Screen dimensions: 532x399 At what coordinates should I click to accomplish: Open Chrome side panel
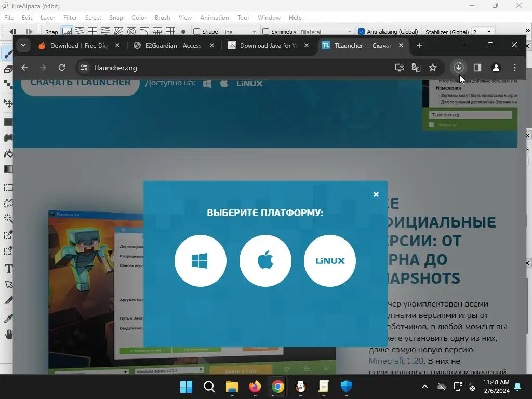477,68
